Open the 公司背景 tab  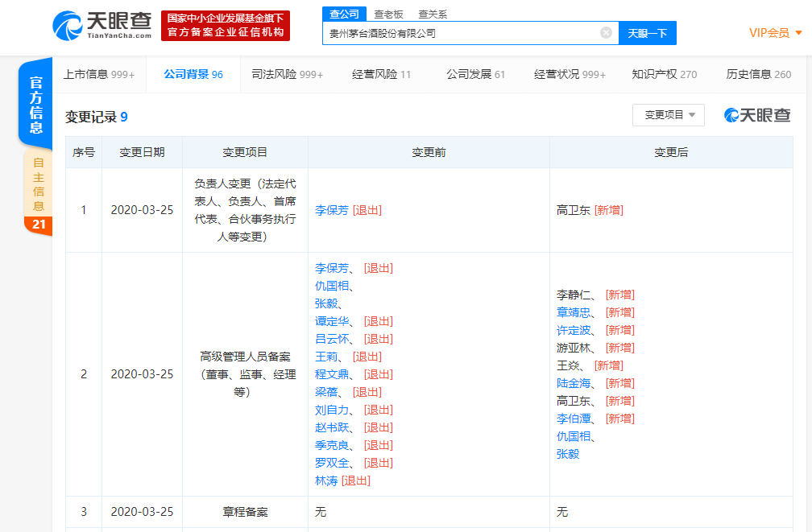click(193, 75)
